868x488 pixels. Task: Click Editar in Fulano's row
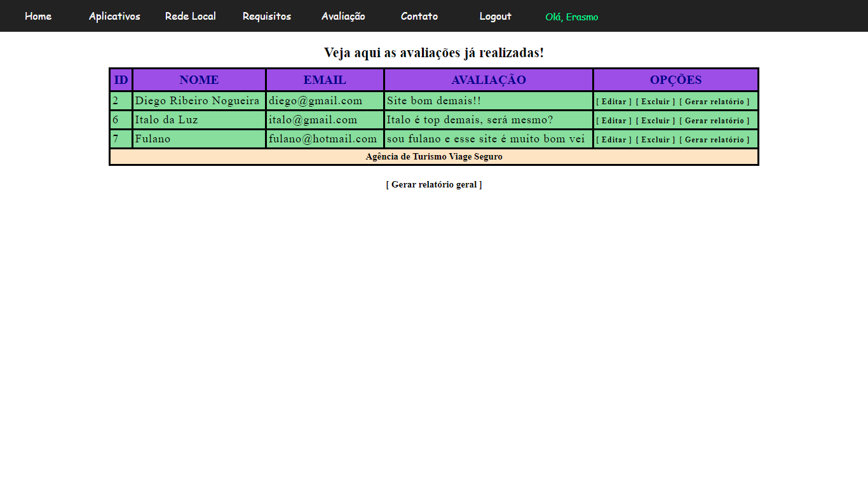pos(614,140)
